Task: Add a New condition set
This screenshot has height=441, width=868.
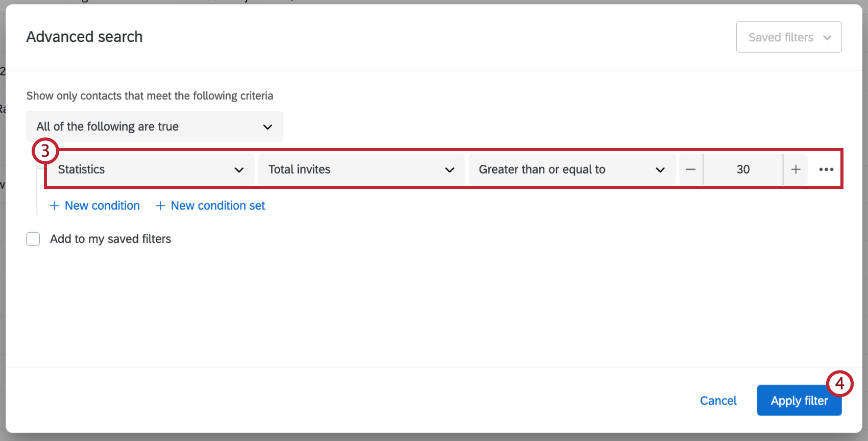Action: click(x=218, y=206)
